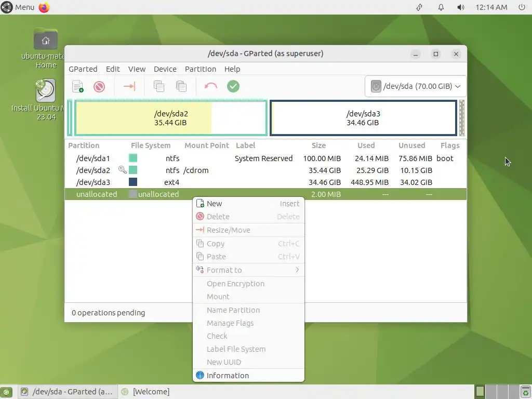Viewport: 532px width, 399px height.
Task: Open the View menu
Action: coord(137,69)
